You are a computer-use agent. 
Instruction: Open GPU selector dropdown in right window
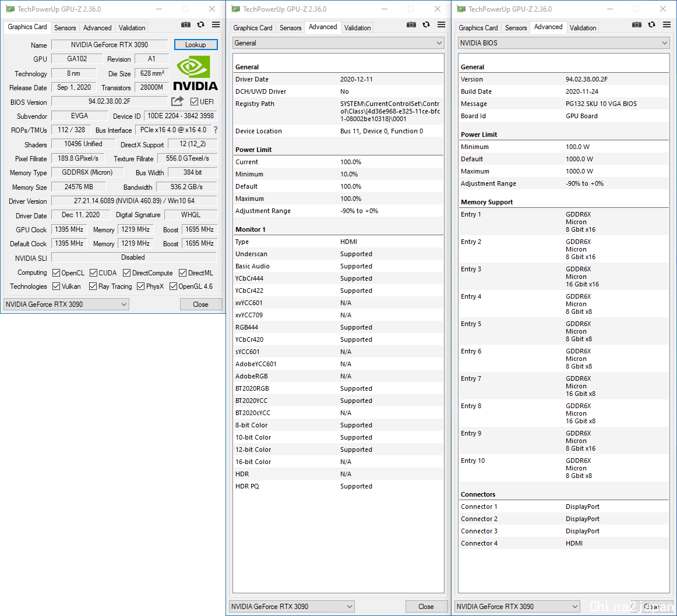pyautogui.click(x=517, y=607)
